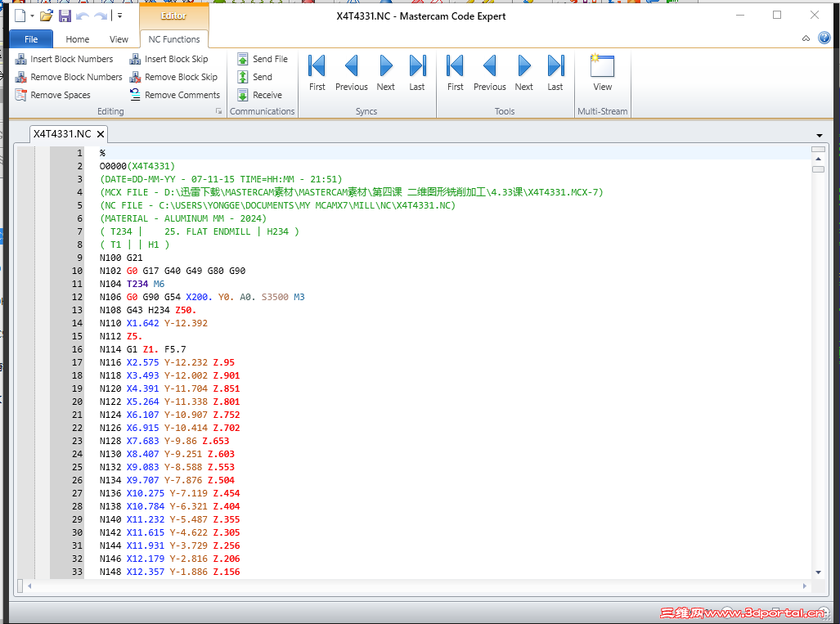Click Remove Block Numbers

pos(69,77)
